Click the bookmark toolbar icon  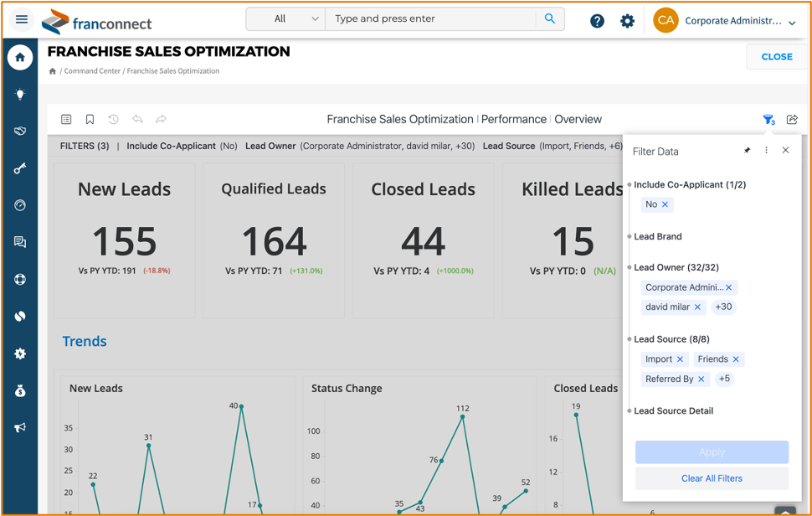(x=90, y=119)
